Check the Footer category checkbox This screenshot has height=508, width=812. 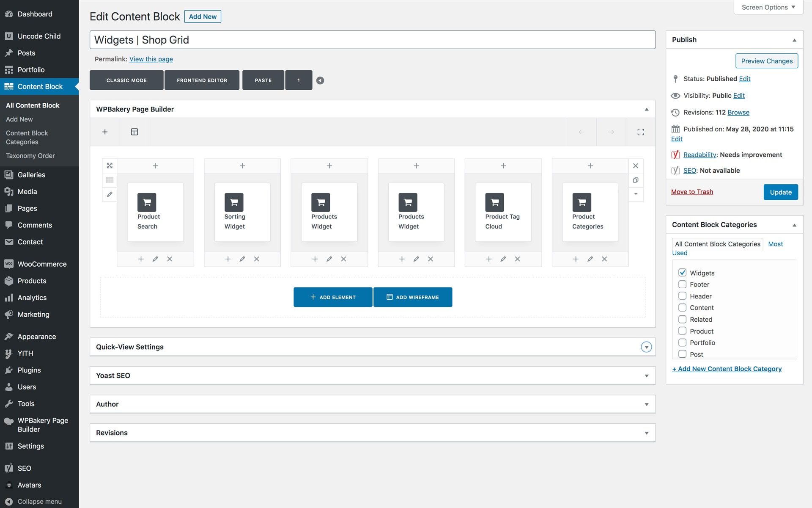[682, 284]
